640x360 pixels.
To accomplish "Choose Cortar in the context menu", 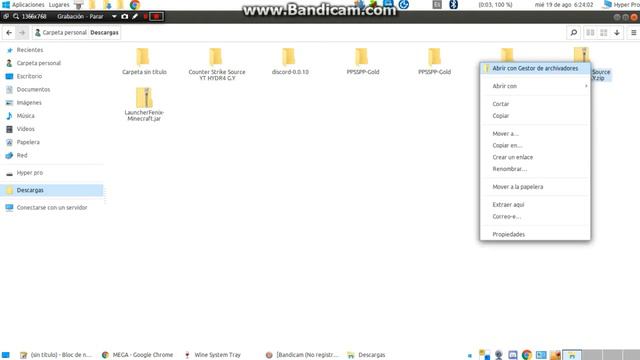I will pyautogui.click(x=535, y=104).
